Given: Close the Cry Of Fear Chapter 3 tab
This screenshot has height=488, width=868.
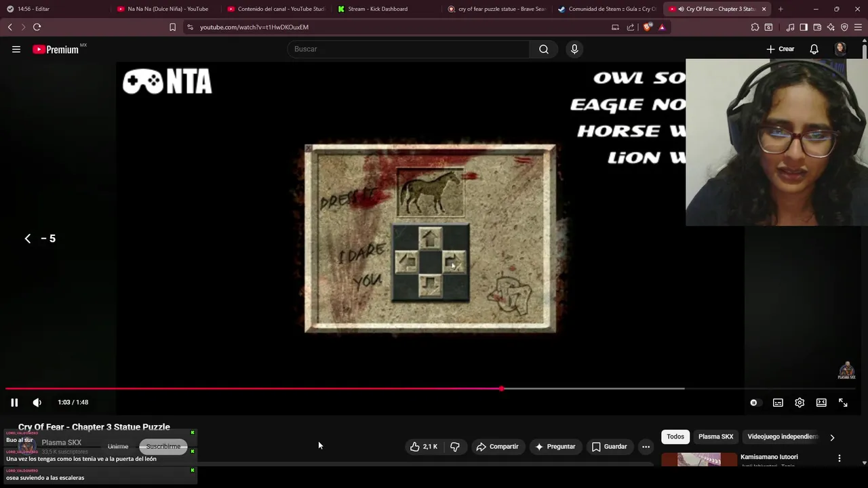Looking at the screenshot, I should pyautogui.click(x=764, y=9).
